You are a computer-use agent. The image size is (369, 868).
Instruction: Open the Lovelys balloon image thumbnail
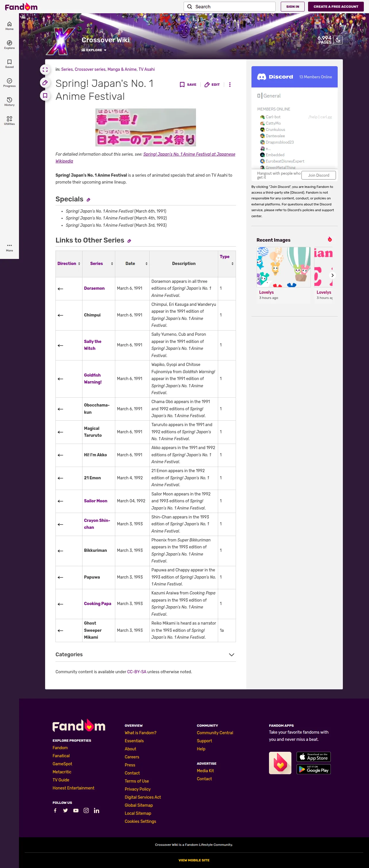click(283, 267)
